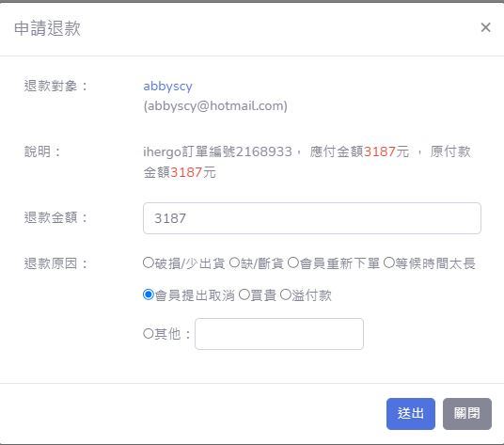The image size is (504, 445).
Task: Select the 破損/少出貨 refund reason
Action: click(x=149, y=262)
